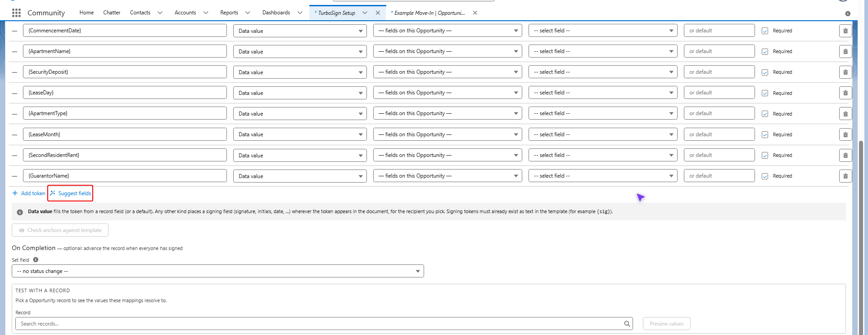Open the App Launcher grid icon
Image resolution: width=868 pixels, height=335 pixels.
[16, 13]
